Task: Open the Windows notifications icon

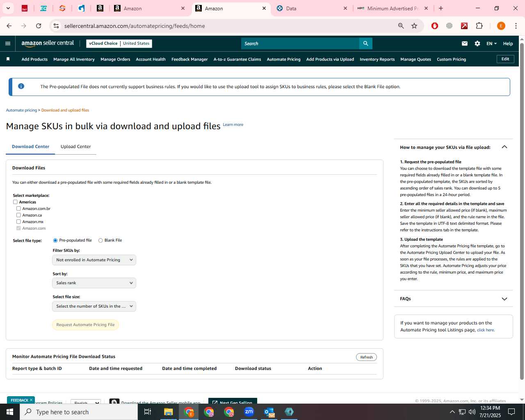Action: click(511, 412)
